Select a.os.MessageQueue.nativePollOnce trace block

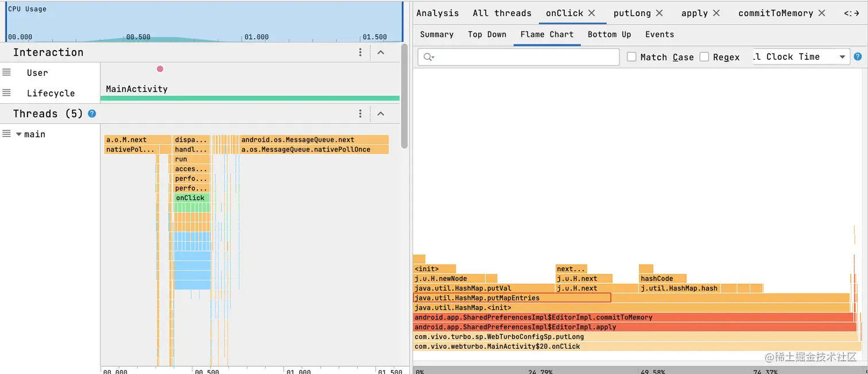314,149
